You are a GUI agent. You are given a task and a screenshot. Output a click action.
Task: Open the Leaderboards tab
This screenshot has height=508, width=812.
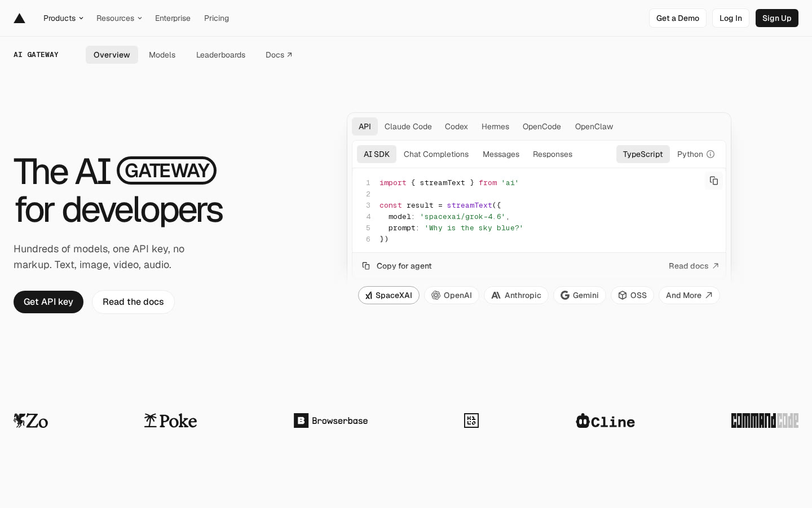(x=220, y=55)
